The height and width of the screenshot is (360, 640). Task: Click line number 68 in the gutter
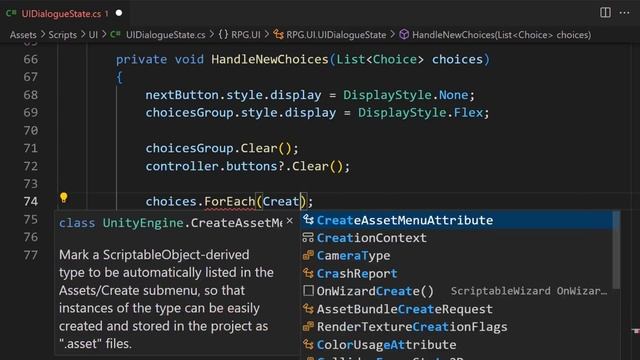31,95
